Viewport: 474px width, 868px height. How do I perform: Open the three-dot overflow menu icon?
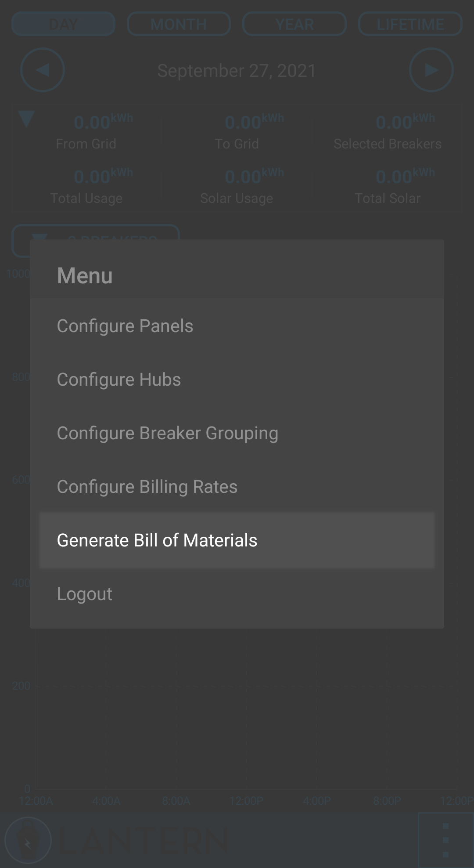click(445, 840)
